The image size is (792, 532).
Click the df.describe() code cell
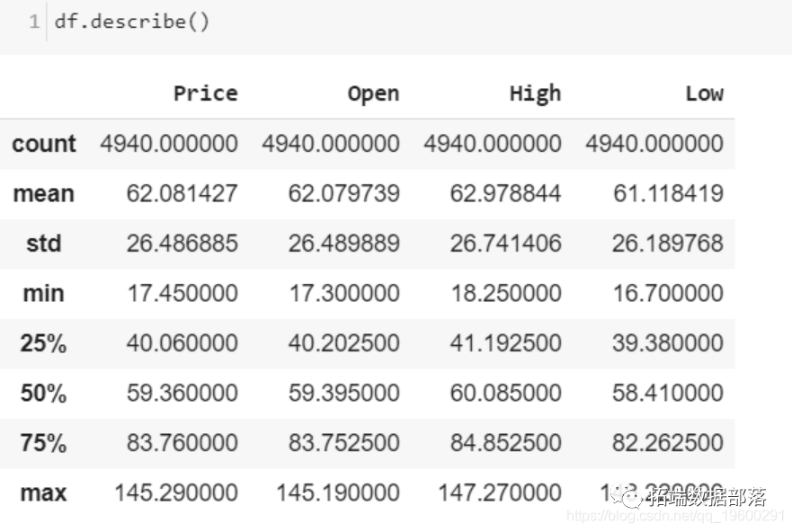tap(132, 22)
